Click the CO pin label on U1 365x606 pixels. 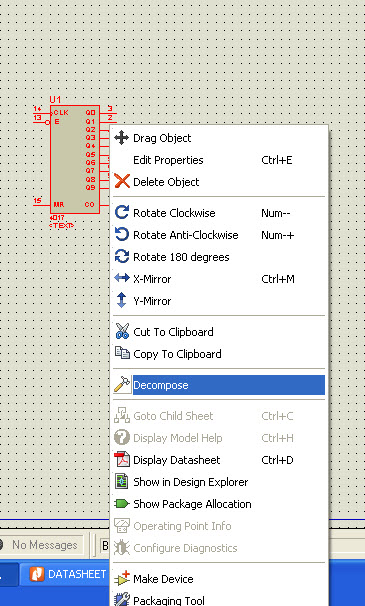tap(90, 204)
